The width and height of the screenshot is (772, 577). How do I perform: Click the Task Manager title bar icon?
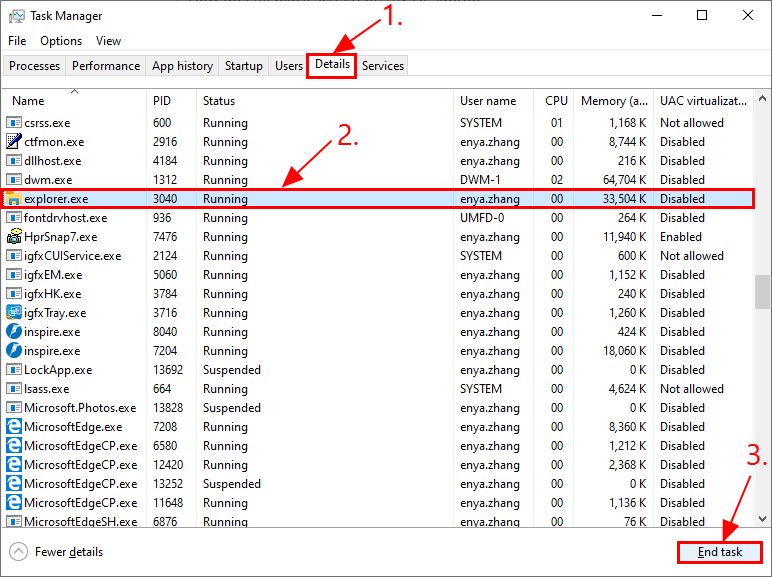pyautogui.click(x=16, y=16)
